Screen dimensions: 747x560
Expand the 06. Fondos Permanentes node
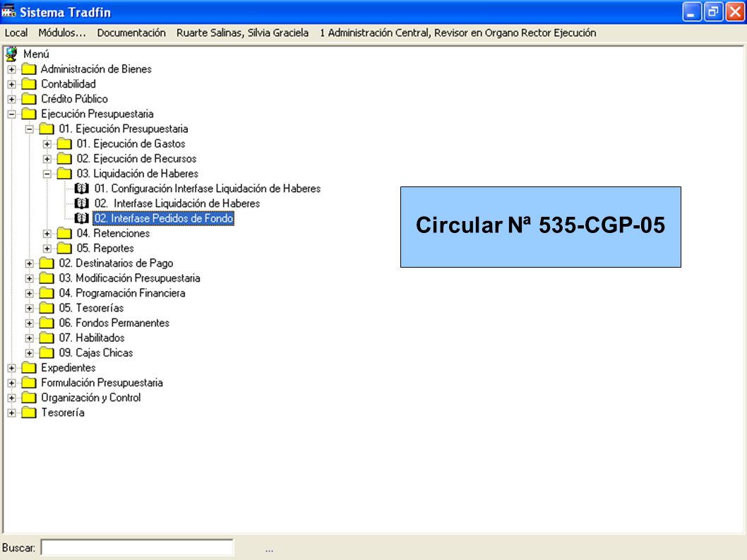pos(30,323)
